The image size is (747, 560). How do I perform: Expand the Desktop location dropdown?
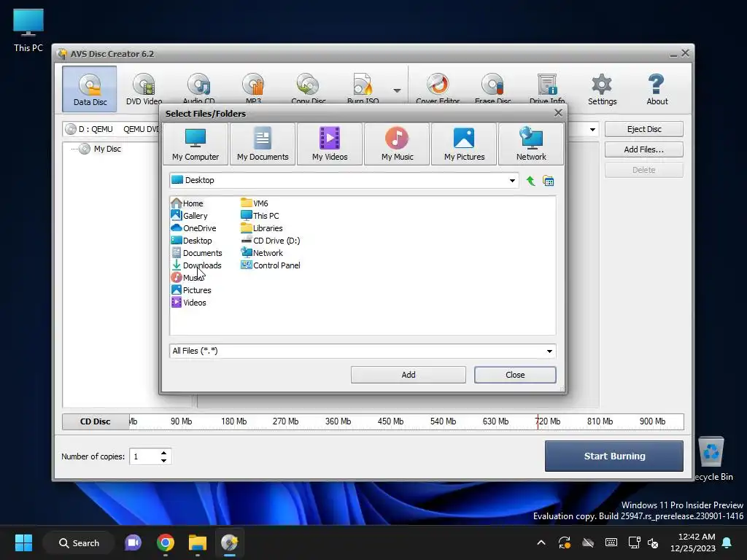512,181
